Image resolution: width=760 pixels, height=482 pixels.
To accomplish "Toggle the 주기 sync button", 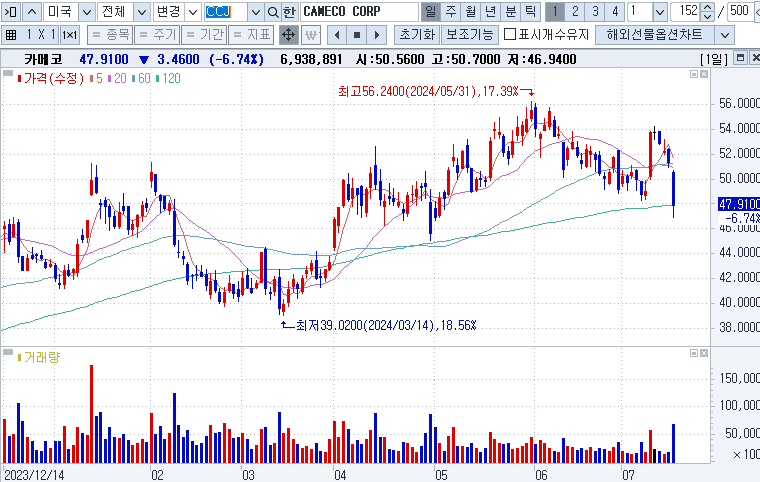I will (157, 35).
